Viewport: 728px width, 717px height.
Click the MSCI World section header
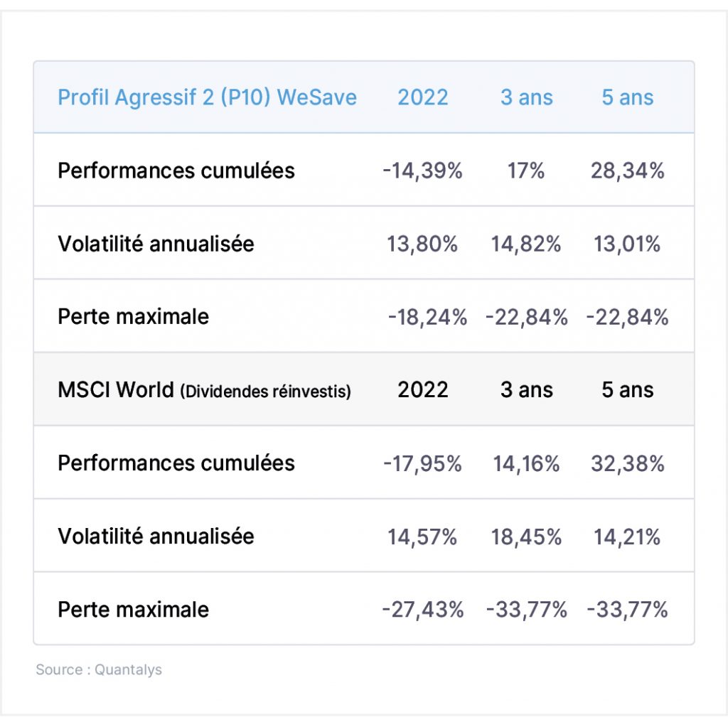(204, 390)
